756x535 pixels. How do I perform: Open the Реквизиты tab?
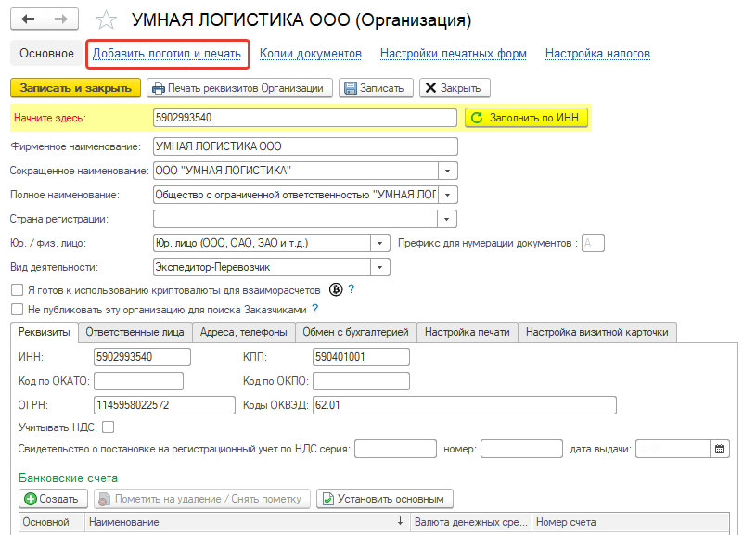click(x=45, y=332)
